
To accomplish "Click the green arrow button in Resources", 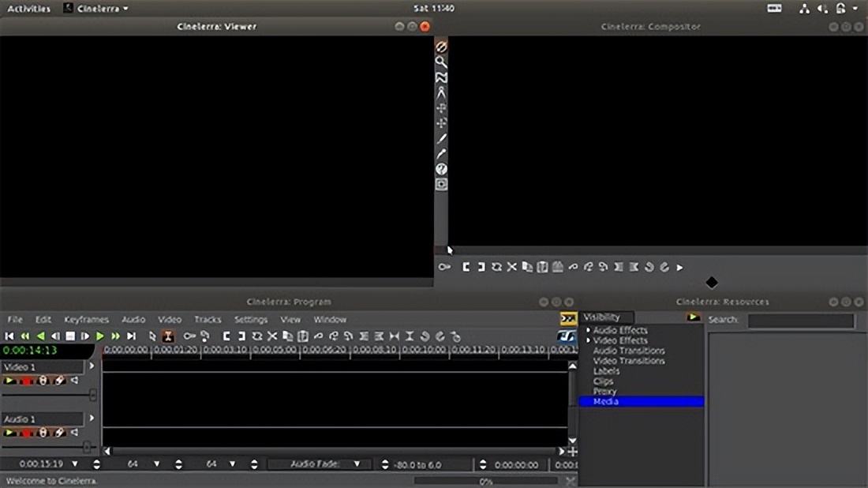I will tap(693, 317).
